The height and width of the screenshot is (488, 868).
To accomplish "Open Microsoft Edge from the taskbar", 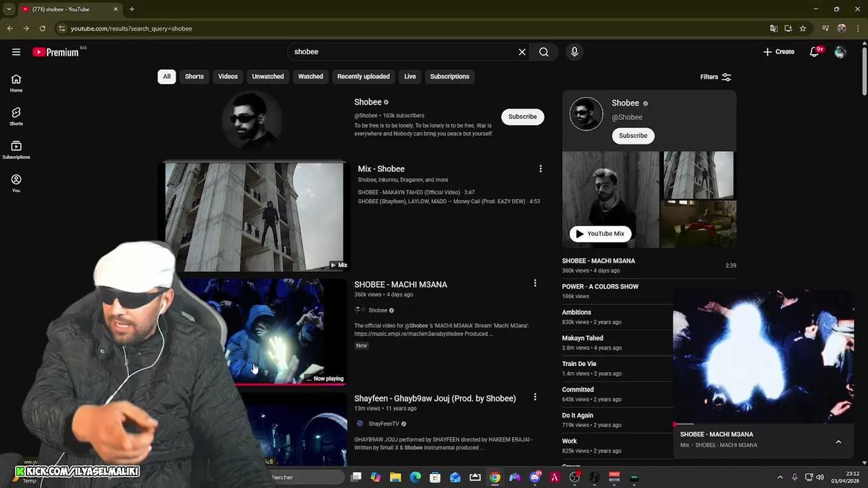I will (416, 477).
